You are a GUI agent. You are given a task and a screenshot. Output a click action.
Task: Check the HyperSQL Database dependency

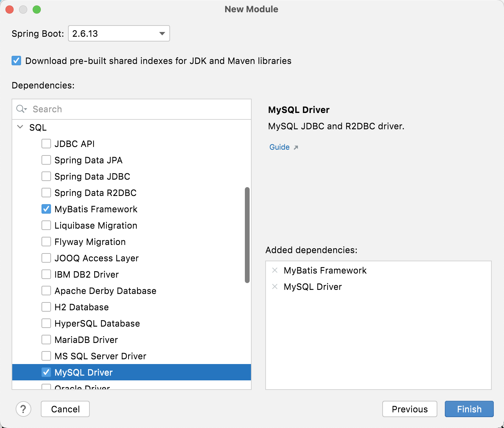[46, 323]
